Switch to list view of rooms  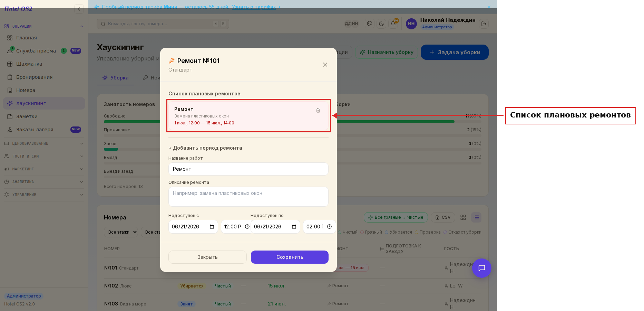[476, 217]
